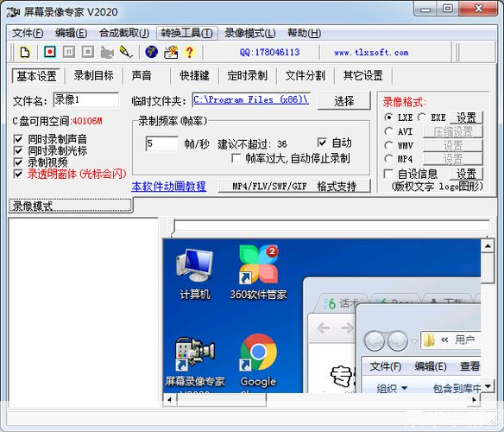The height and width of the screenshot is (432, 504).
Task: Click the preview vertical scrollbar thumb
Action: (x=488, y=268)
